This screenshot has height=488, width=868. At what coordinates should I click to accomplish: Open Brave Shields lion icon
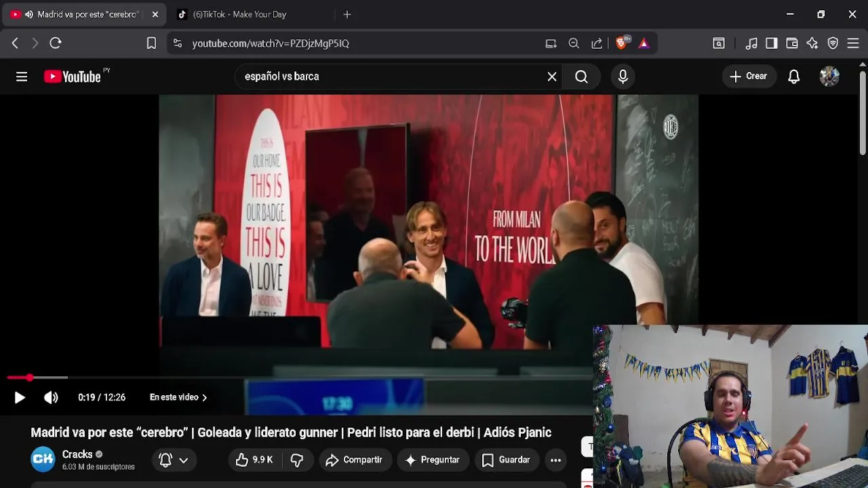[x=622, y=43]
